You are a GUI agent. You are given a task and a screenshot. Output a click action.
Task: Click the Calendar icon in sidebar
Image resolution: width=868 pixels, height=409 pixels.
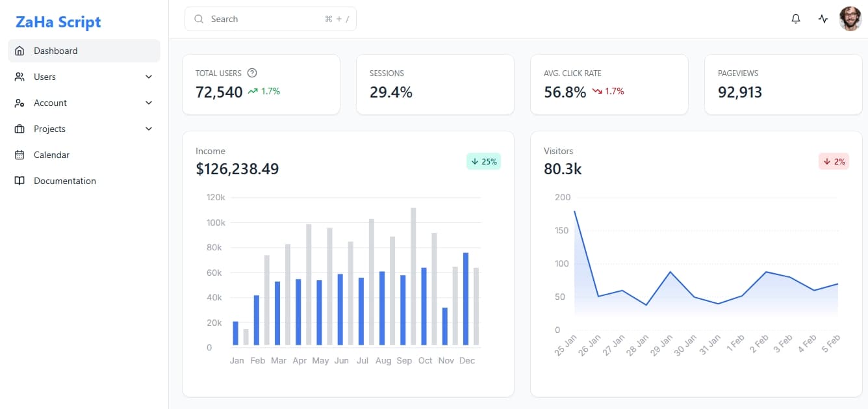[19, 155]
